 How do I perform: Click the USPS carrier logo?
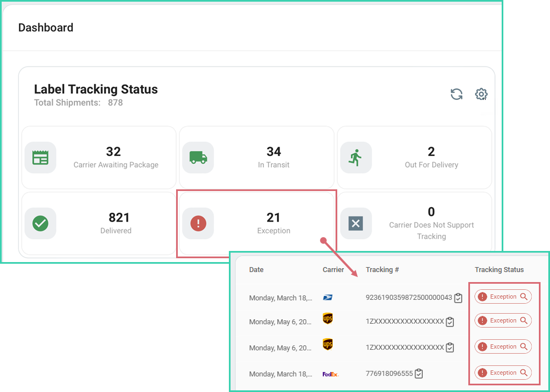point(328,297)
